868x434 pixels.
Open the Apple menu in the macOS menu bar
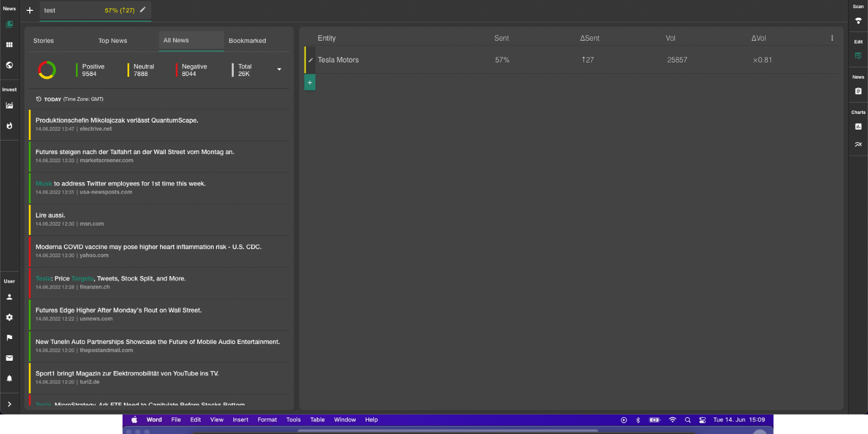pyautogui.click(x=134, y=420)
